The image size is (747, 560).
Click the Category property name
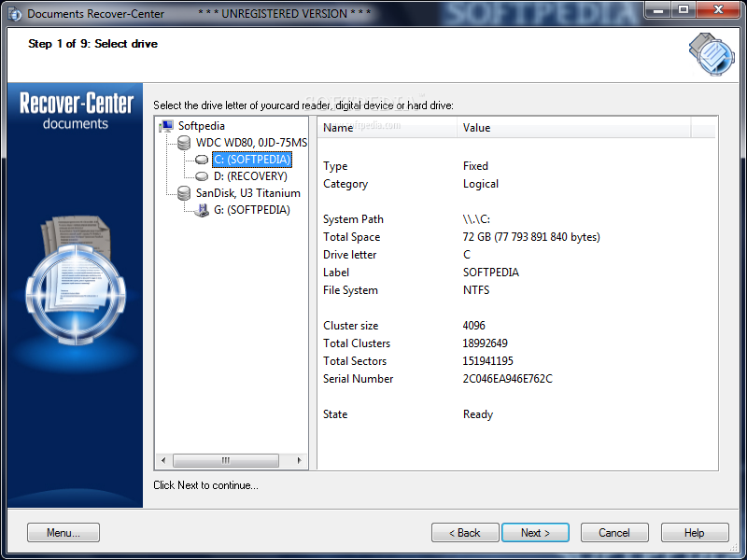pos(345,184)
